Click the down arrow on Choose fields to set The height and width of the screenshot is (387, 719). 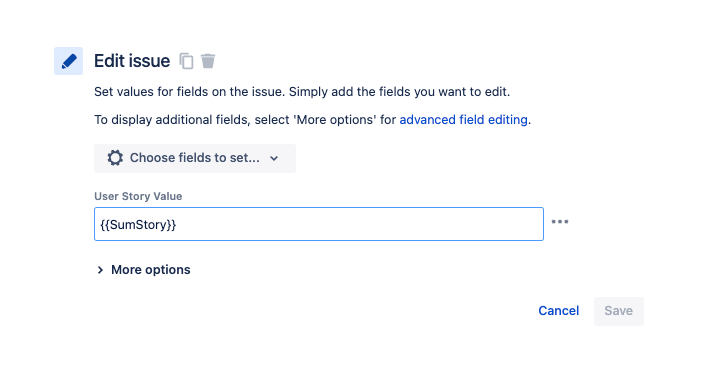pyautogui.click(x=274, y=158)
